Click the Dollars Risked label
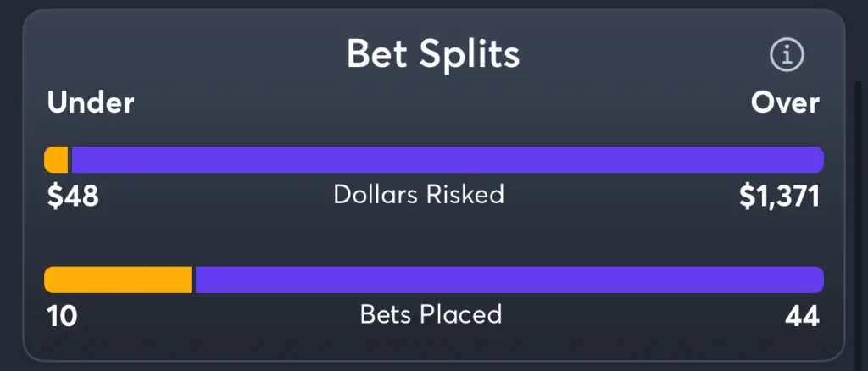Screen dimensions: 868x371 pyautogui.click(x=419, y=195)
